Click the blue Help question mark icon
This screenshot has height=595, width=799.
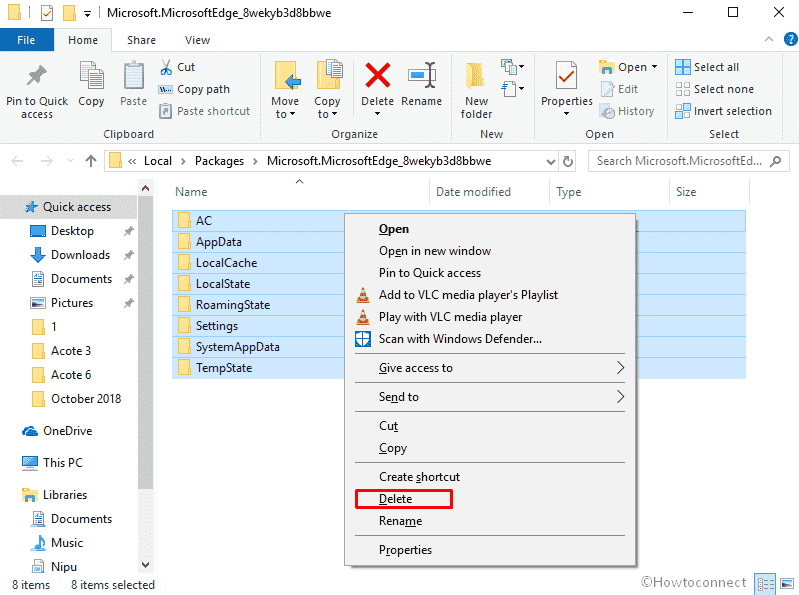click(791, 39)
